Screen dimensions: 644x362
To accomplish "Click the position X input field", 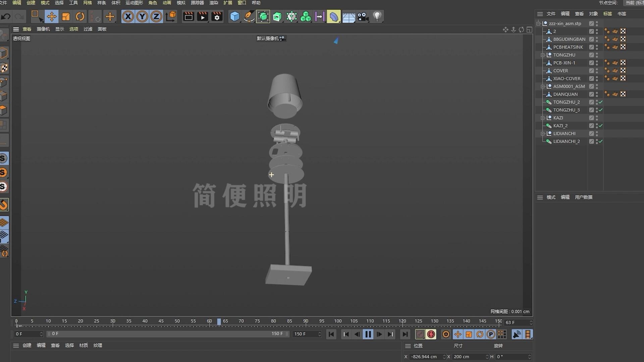I will [x=425, y=357].
